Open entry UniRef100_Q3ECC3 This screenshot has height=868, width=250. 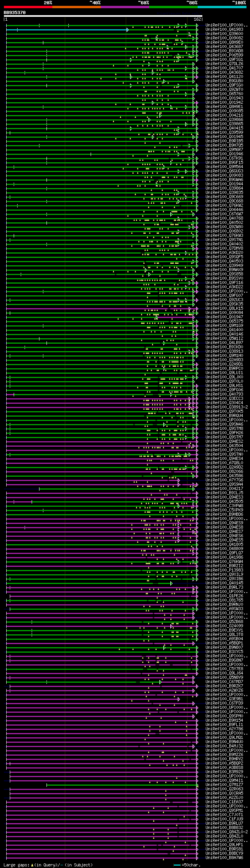224,399
